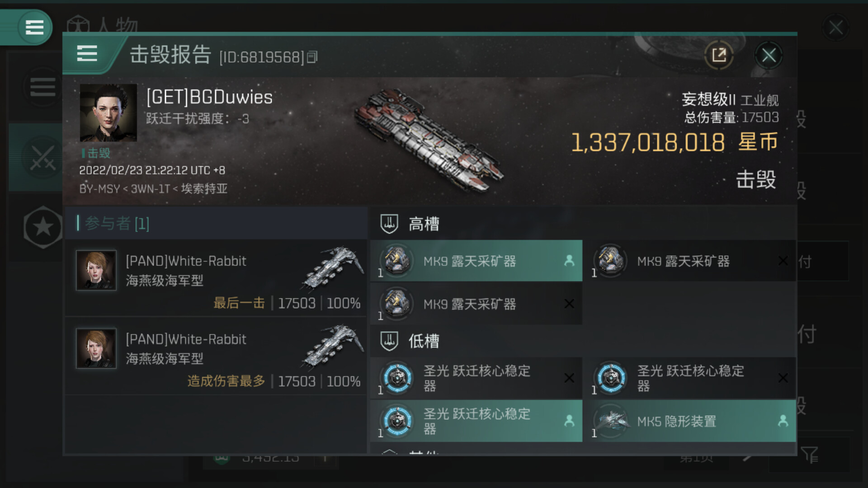Select the highlighted 圣光 跃迁核心稳定器 module
The width and height of the screenshot is (868, 488).
click(x=476, y=421)
